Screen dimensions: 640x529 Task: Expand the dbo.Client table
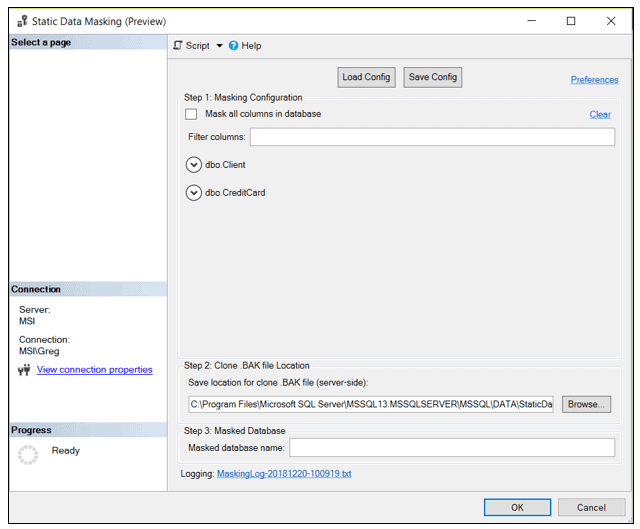click(194, 165)
